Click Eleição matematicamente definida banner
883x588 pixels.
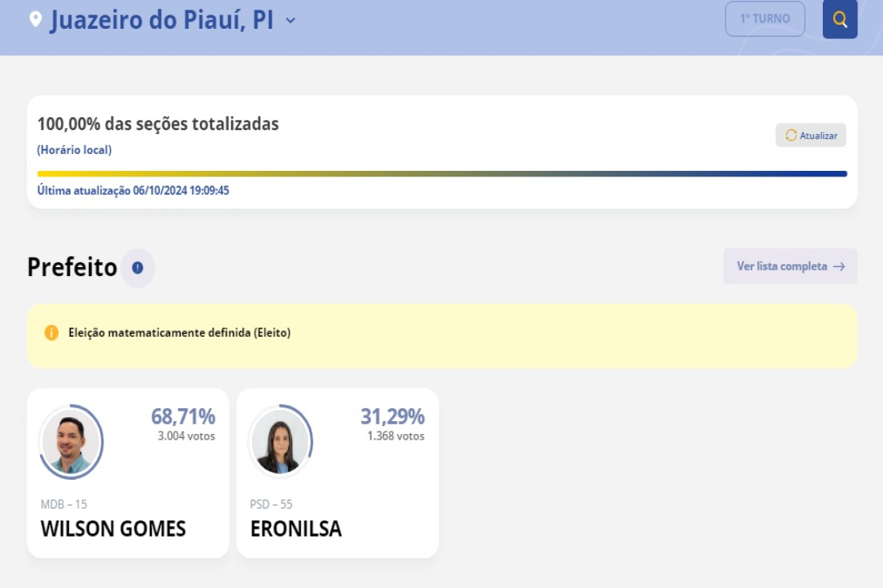pos(442,336)
